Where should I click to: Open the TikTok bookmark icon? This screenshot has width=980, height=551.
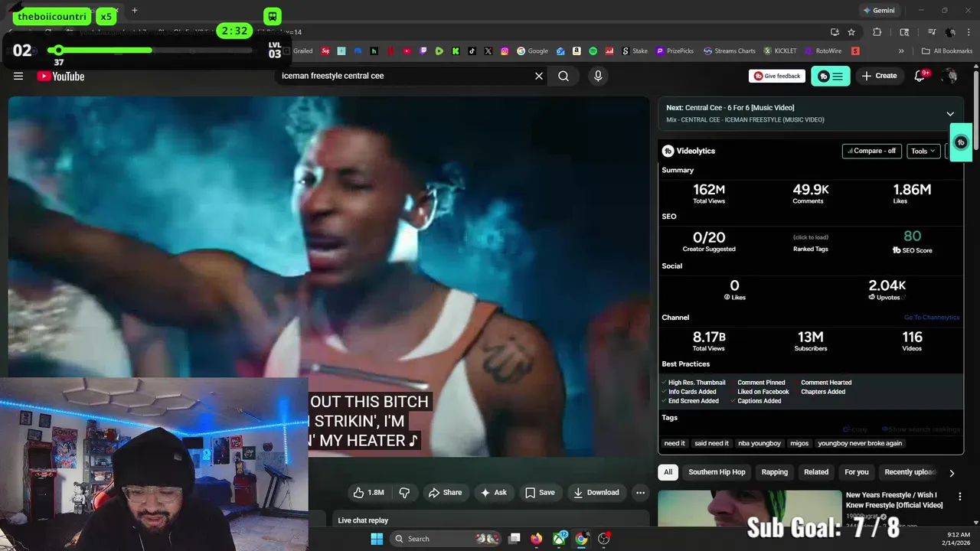(472, 51)
